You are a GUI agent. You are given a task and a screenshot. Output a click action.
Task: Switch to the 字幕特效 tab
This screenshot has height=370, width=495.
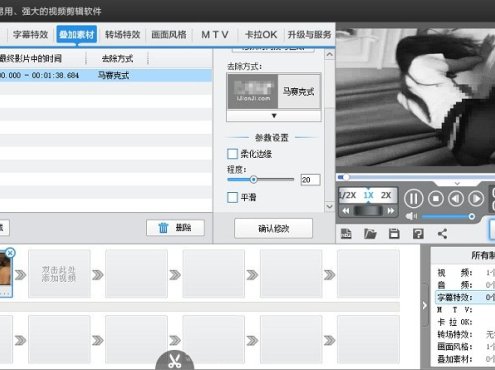tap(30, 35)
